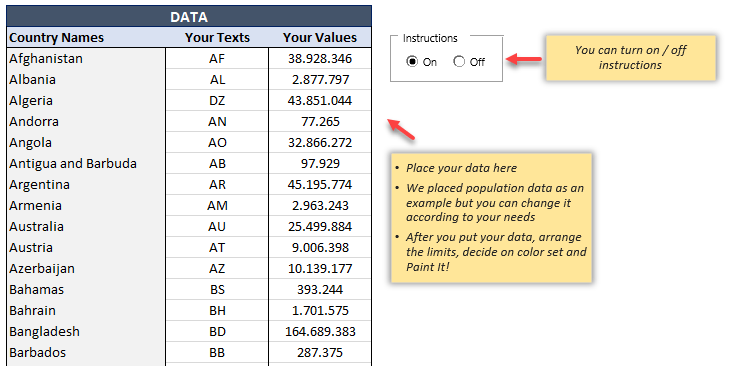Click the BH text code cell

point(217,310)
